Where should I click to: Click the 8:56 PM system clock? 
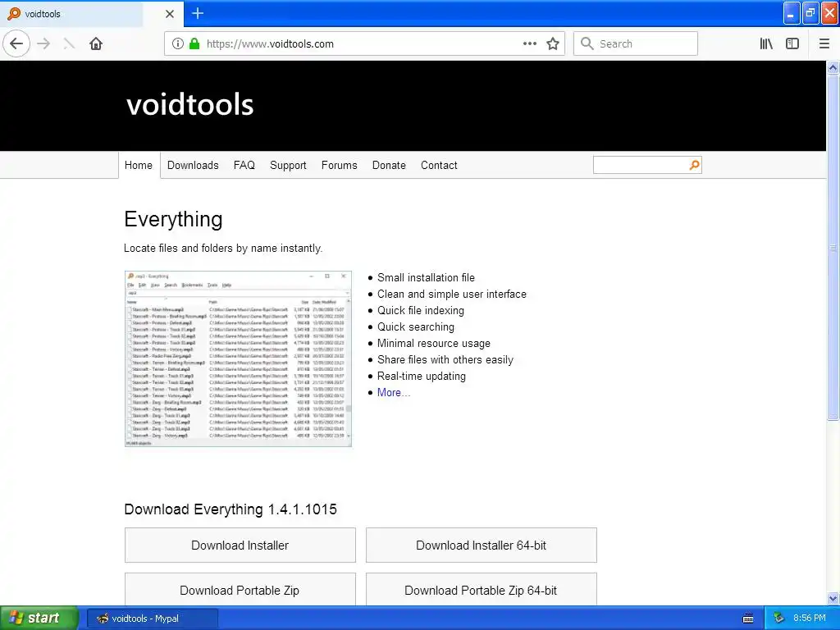tap(810, 619)
